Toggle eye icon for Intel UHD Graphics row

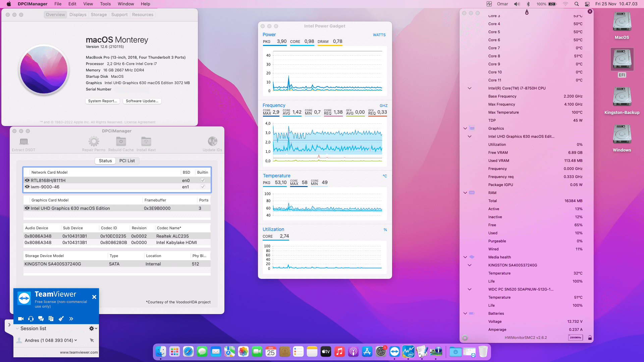click(x=27, y=208)
